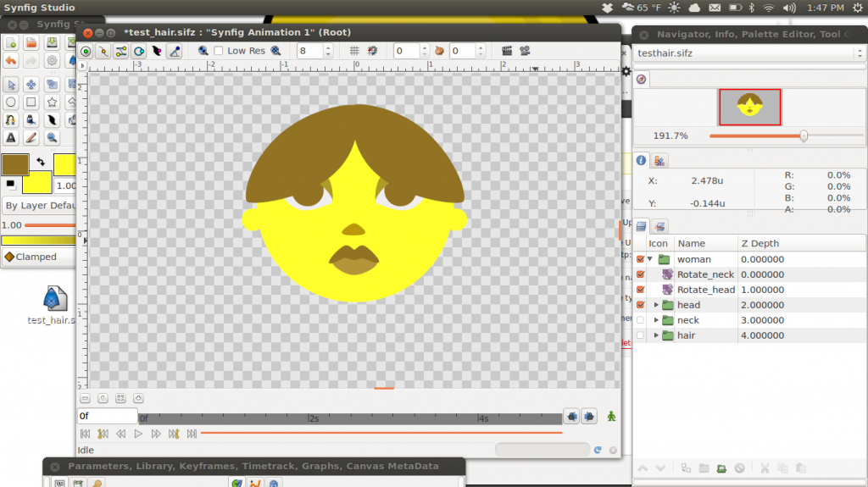868x487 pixels.
Task: Click the Redo arrow in the toolbox
Action: 31,60
